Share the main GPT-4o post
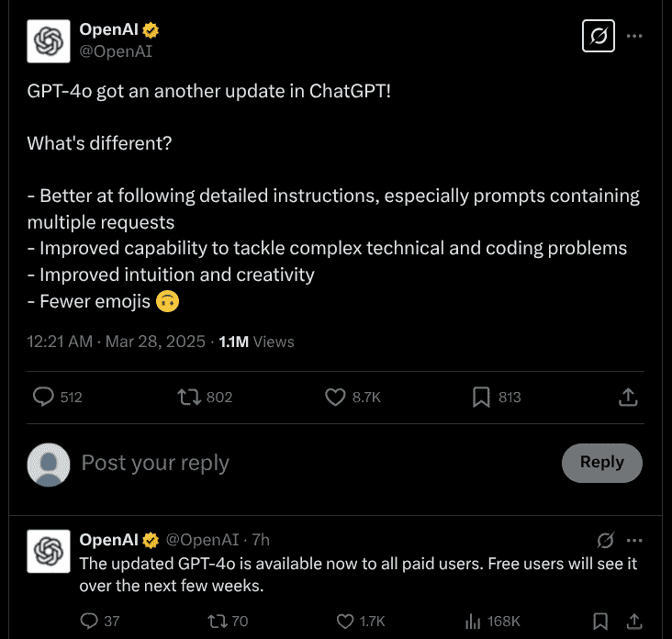The width and height of the screenshot is (672, 639). click(628, 397)
